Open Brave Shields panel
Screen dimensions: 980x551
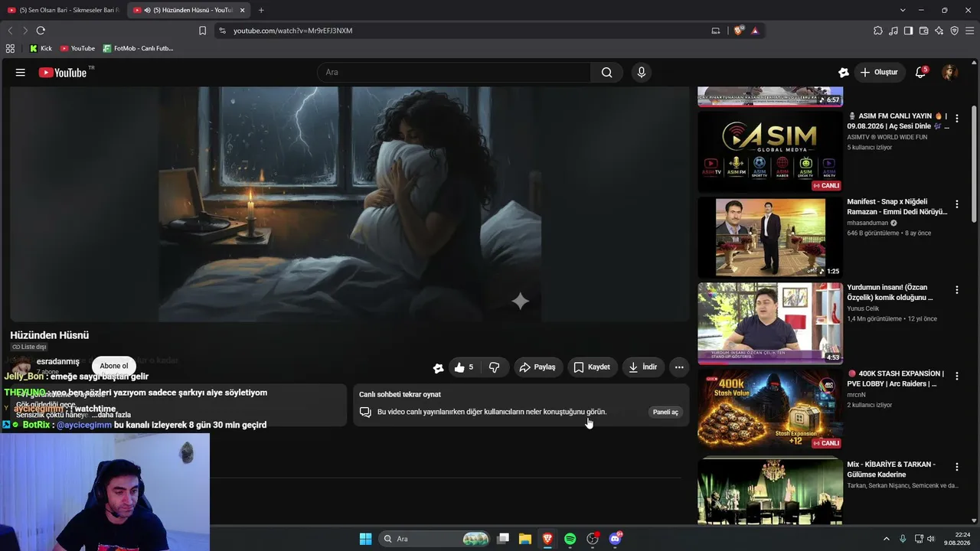[739, 31]
